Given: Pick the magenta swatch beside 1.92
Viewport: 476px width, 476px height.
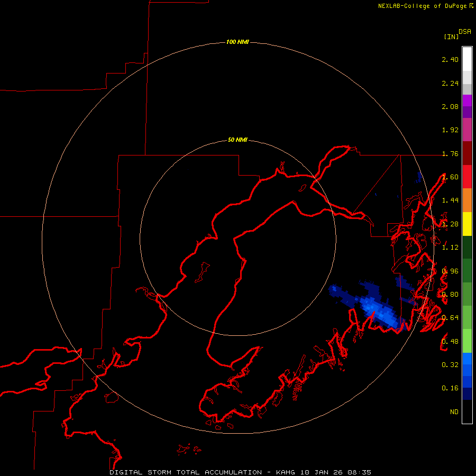Looking at the screenshot, I should [467, 130].
